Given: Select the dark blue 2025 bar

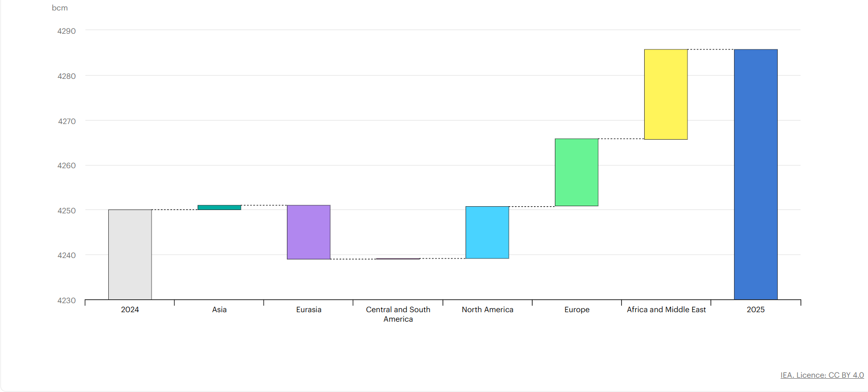Looking at the screenshot, I should tap(755, 174).
